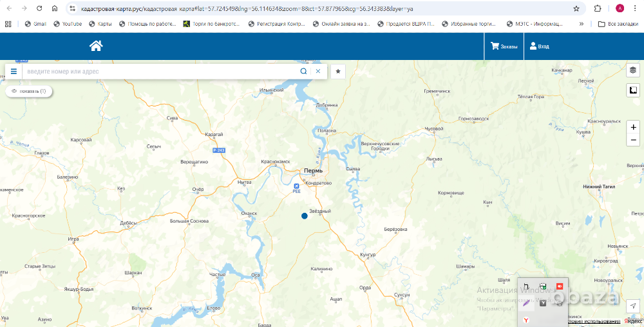This screenshot has height=327, width=644.
Task: Click the black map-area tool icon
Action: tap(633, 90)
